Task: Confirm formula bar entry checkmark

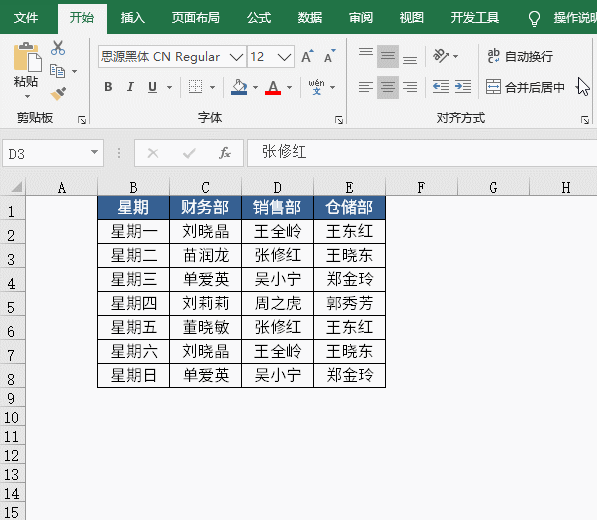Action: tap(189, 153)
